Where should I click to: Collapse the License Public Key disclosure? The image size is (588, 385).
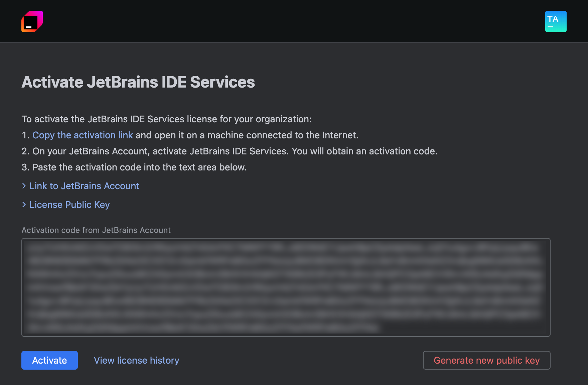pyautogui.click(x=69, y=205)
